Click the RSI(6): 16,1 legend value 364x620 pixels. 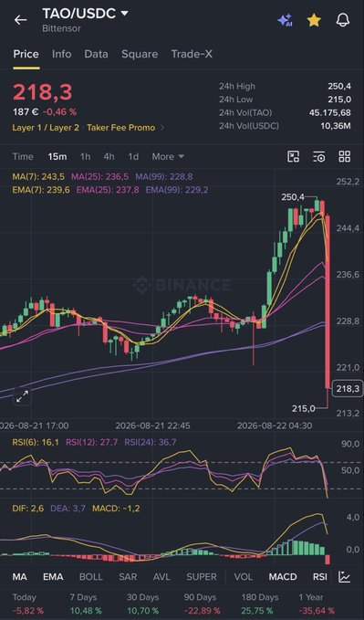pyautogui.click(x=36, y=442)
